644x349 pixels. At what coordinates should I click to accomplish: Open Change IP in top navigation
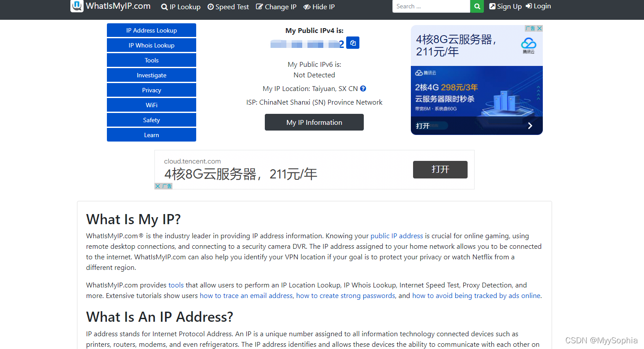pyautogui.click(x=276, y=7)
